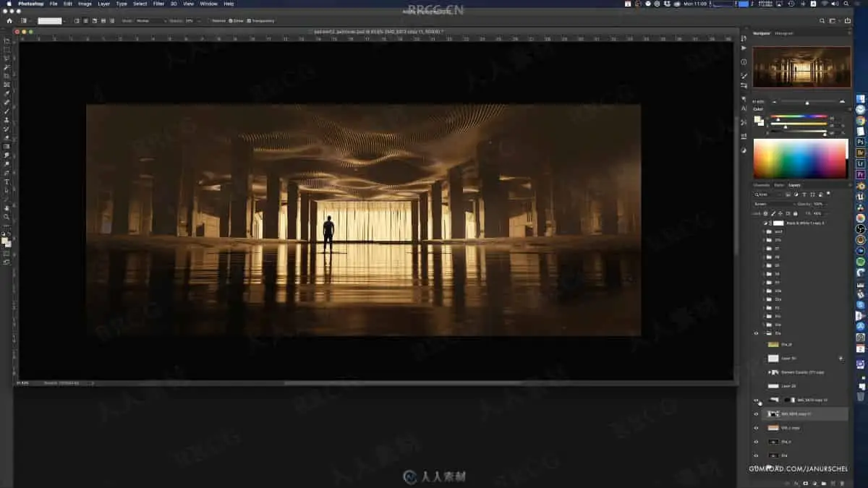Viewport: 868px width, 488px height.
Task: Switch to the Paths tab
Action: (779, 185)
